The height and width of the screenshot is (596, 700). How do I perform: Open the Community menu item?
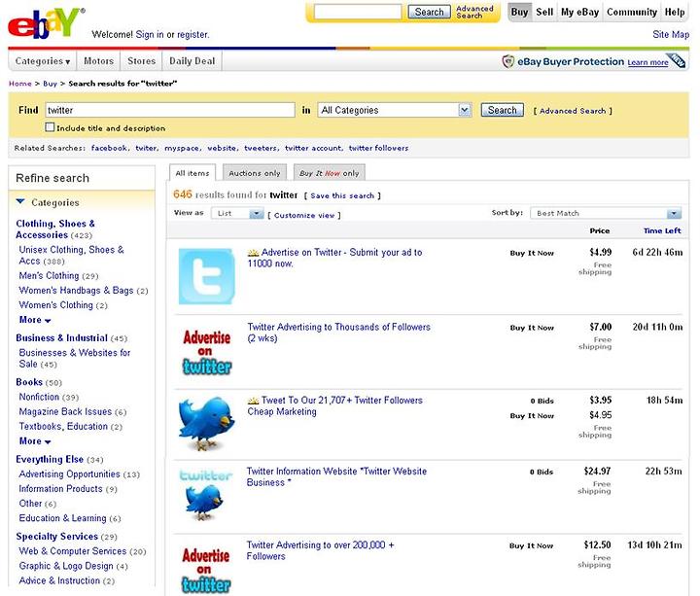coord(631,12)
